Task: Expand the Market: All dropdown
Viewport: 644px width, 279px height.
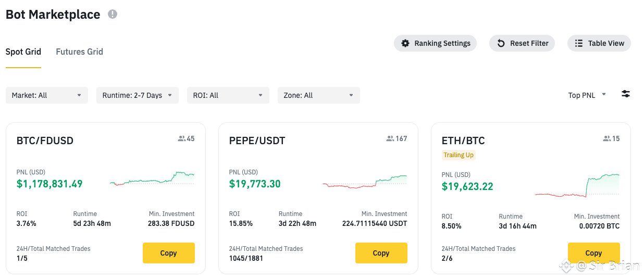Action: point(46,95)
